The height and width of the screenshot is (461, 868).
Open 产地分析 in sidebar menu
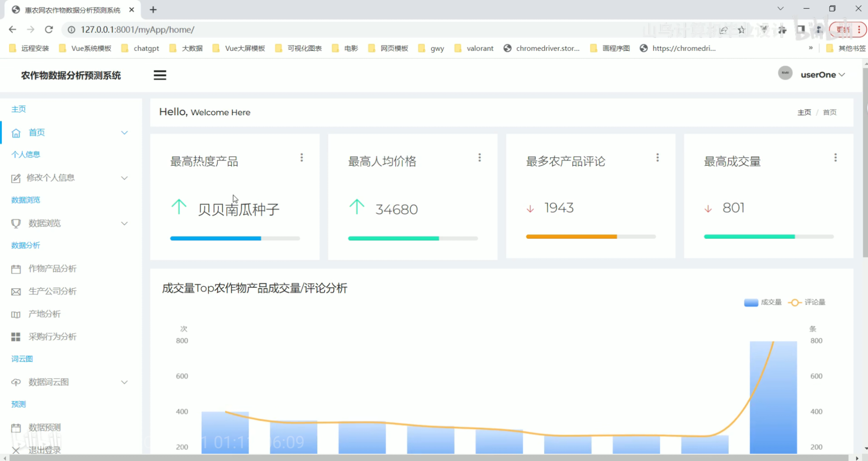[44, 314]
